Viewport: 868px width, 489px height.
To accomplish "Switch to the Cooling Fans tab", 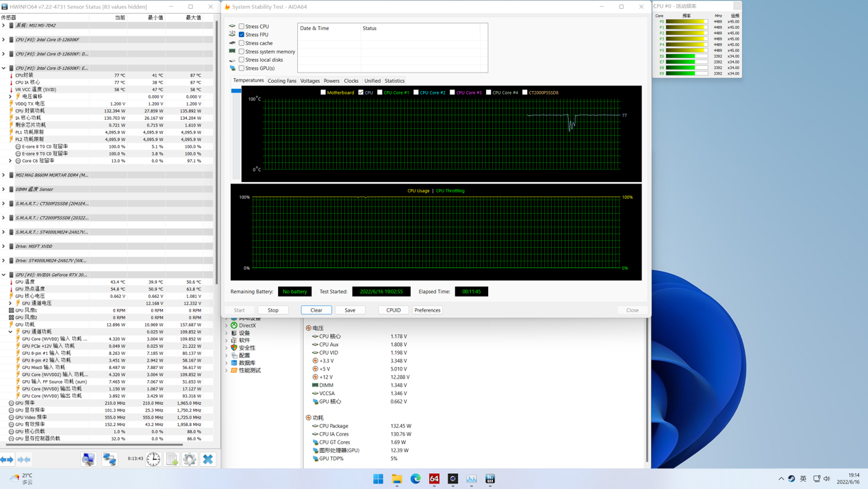I will pyautogui.click(x=281, y=81).
